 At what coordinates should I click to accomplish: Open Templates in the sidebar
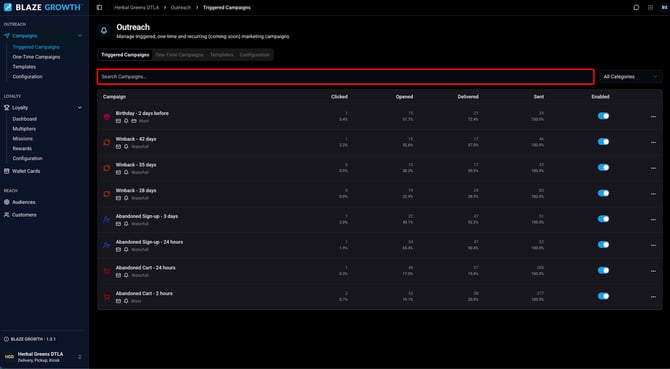pyautogui.click(x=24, y=67)
